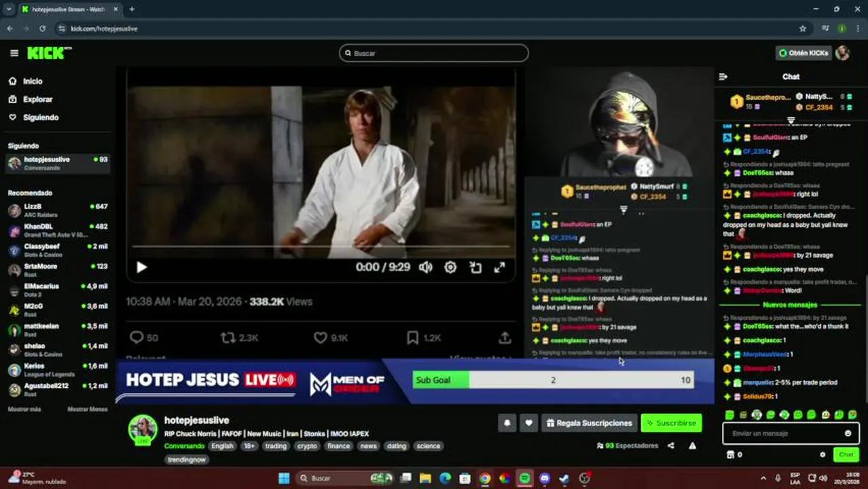868x489 pixels.
Task: Mute the embedded video volume
Action: click(426, 268)
